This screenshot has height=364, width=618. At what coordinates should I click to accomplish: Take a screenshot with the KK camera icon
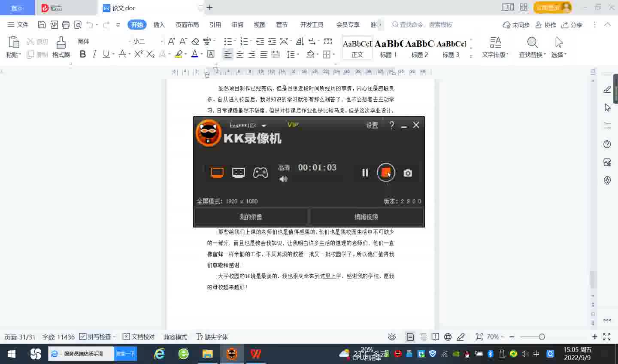point(408,173)
